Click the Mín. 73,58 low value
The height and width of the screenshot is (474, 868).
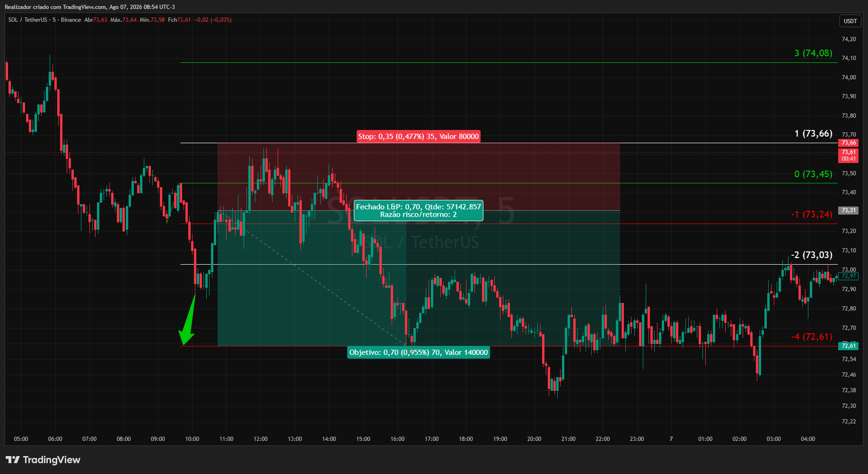(152, 20)
